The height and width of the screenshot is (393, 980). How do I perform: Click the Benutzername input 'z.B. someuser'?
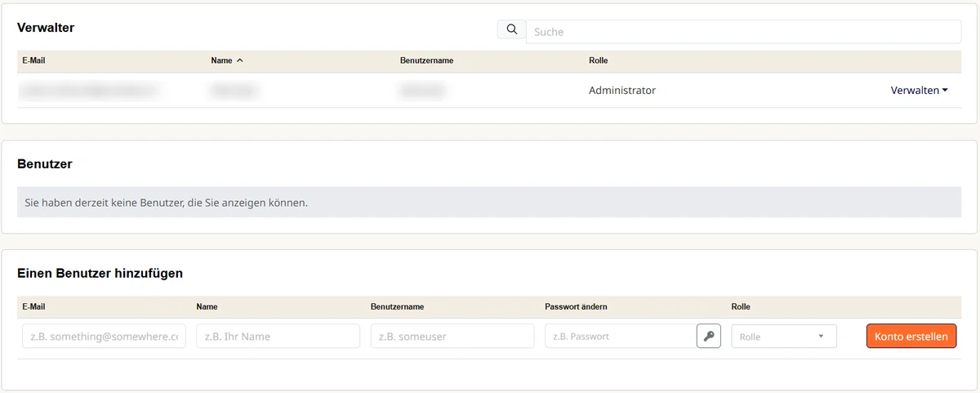[x=452, y=337]
